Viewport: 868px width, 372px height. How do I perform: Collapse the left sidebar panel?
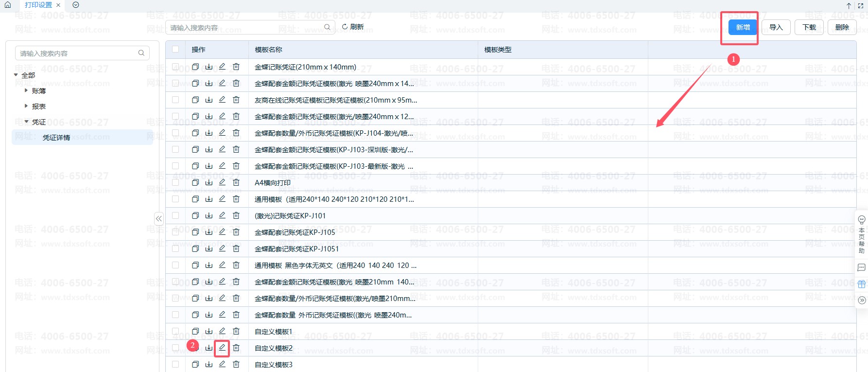159,219
